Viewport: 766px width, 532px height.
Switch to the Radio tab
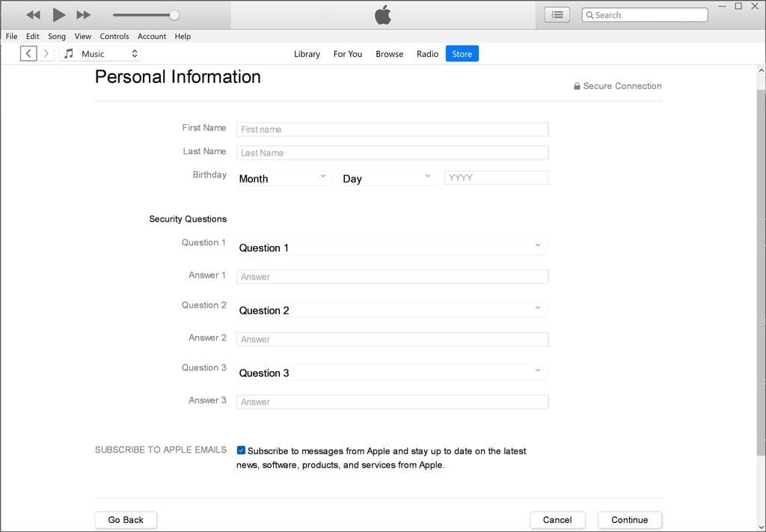[x=427, y=54]
